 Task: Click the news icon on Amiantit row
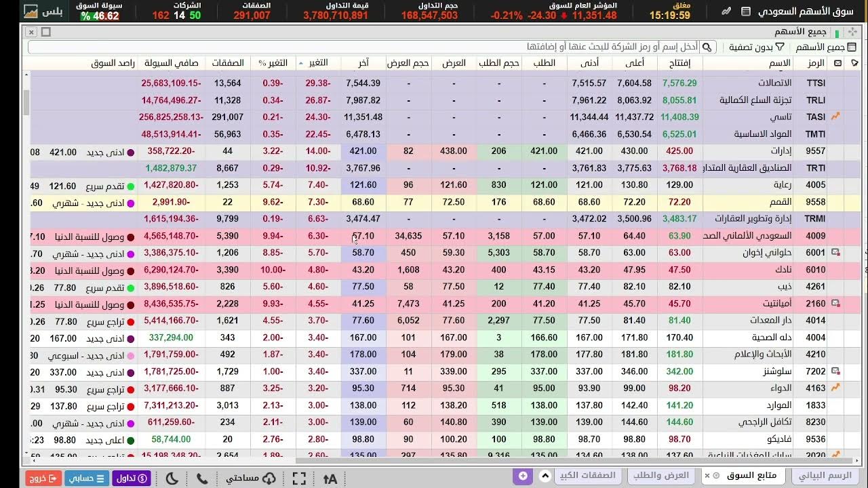pos(835,304)
